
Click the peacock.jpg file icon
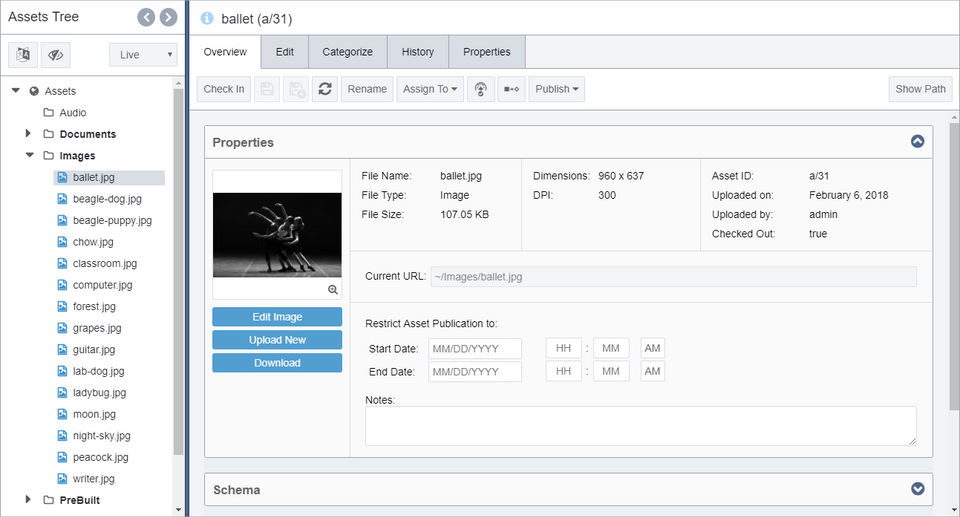coord(62,457)
